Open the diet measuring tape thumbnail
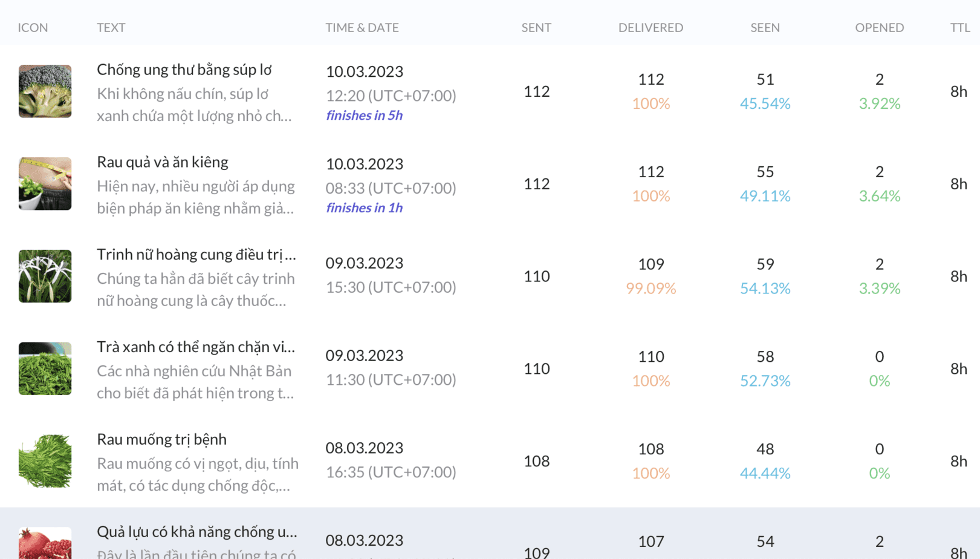This screenshot has width=980, height=559. [x=45, y=184]
